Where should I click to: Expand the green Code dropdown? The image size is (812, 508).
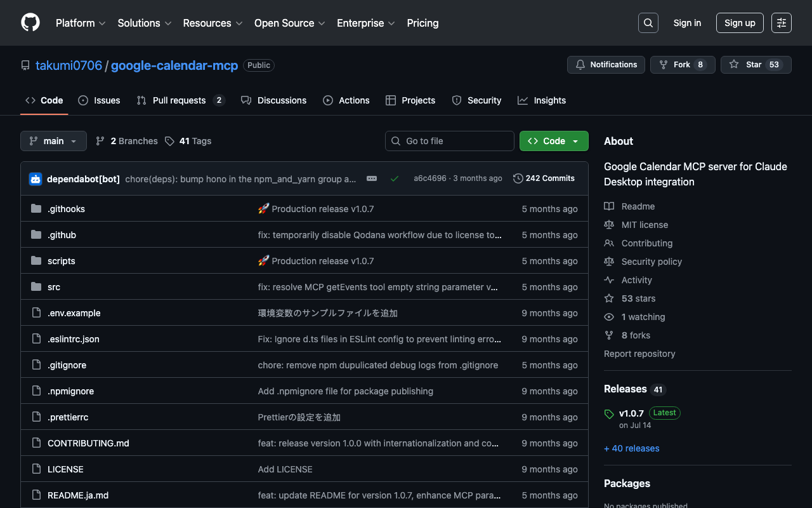pos(553,141)
